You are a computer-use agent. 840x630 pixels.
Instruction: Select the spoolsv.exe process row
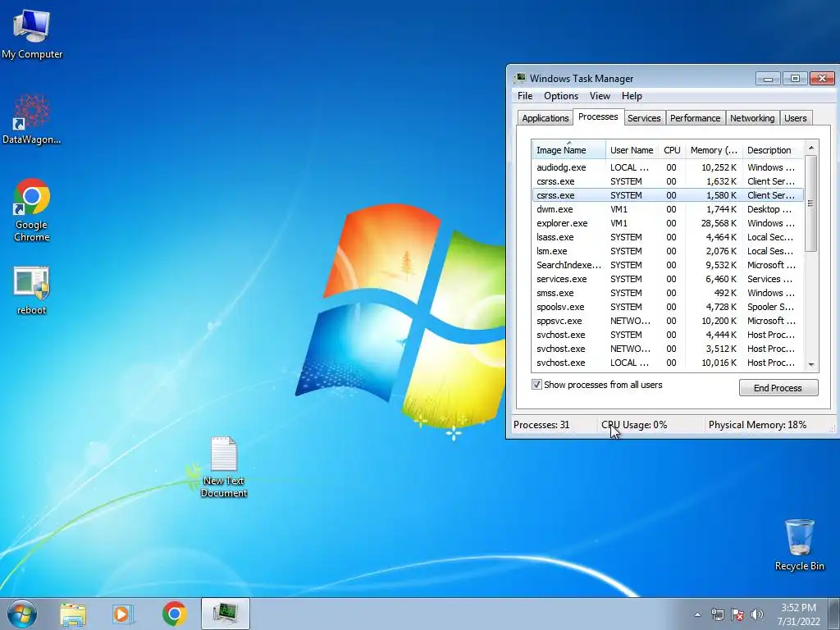tap(668, 307)
